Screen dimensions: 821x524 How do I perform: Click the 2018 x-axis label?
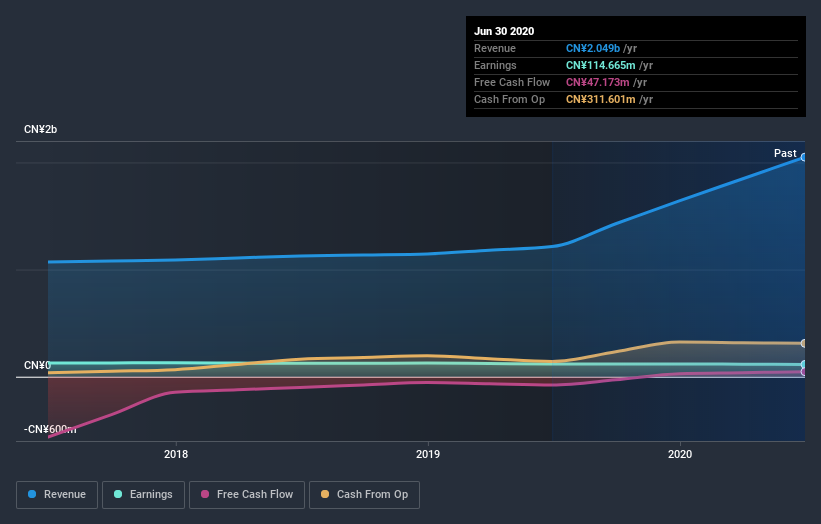(x=176, y=454)
